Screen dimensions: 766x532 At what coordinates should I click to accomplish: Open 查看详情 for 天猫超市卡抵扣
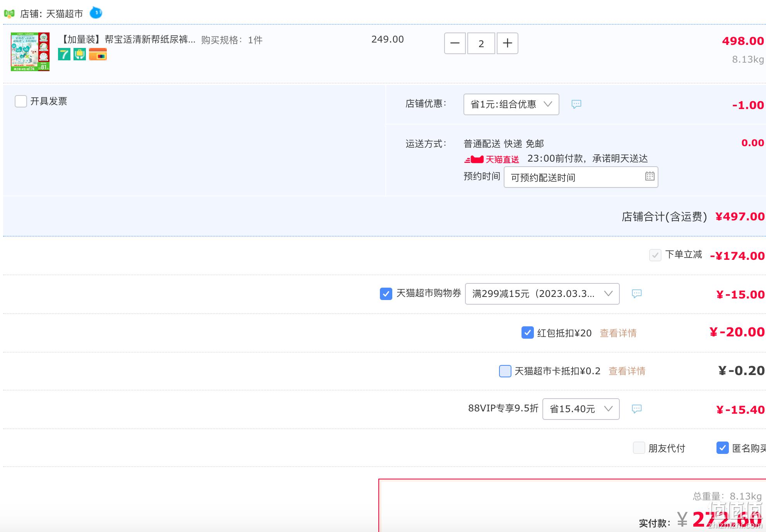pos(627,371)
